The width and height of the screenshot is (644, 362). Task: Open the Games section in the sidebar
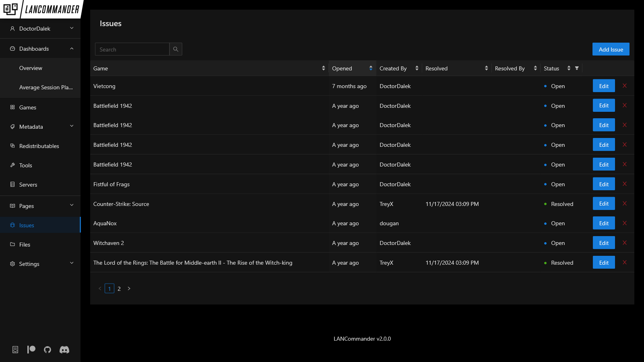[x=27, y=107]
